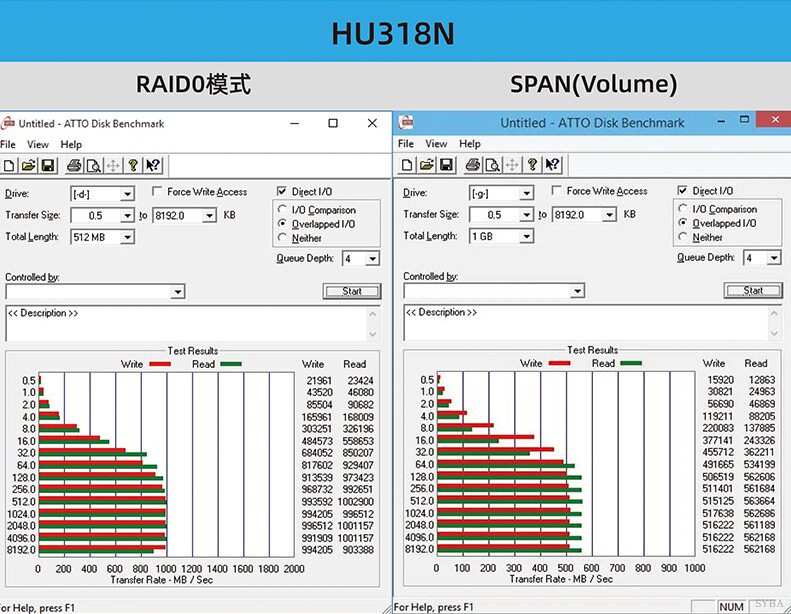Open Drive [-g-] dropdown in SPAN window

526,193
